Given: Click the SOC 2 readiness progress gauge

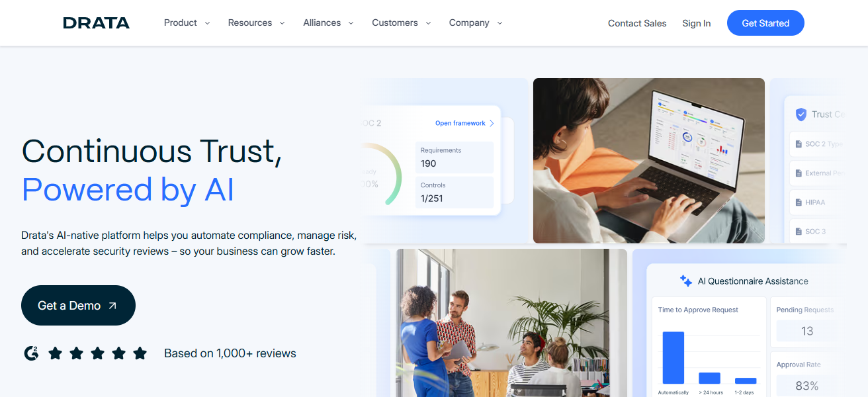Looking at the screenshot, I should [x=382, y=175].
